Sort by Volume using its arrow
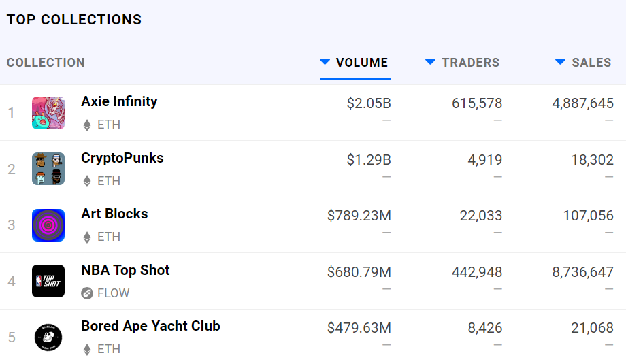The width and height of the screenshot is (626, 364). point(325,62)
